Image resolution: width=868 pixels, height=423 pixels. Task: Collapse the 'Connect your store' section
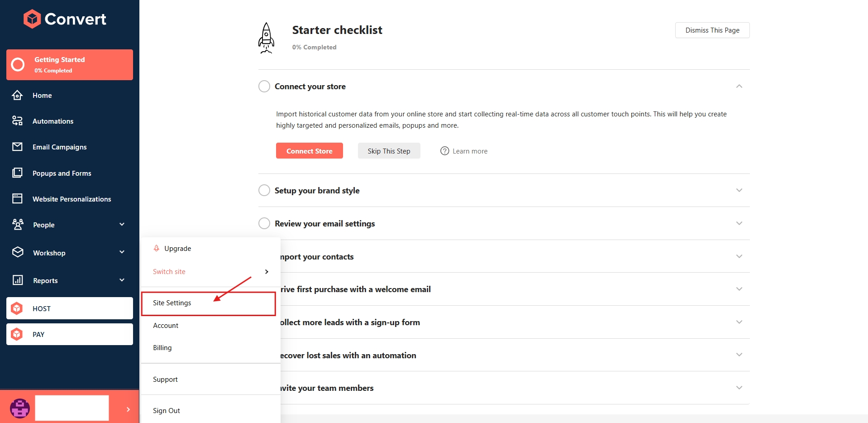pos(739,86)
